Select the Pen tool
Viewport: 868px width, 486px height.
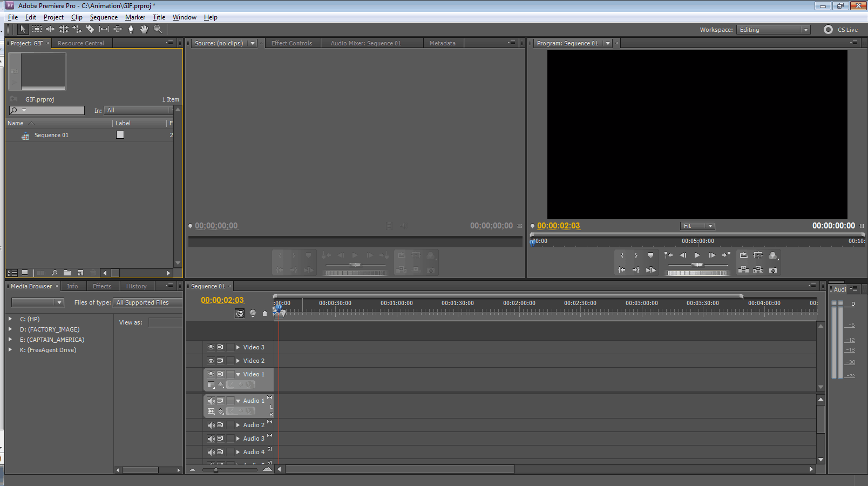(131, 29)
